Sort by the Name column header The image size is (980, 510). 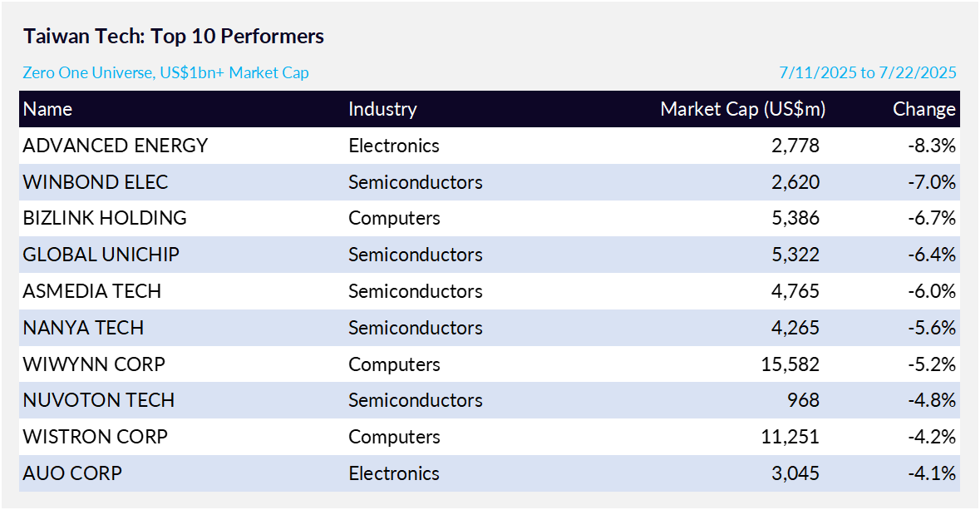[x=47, y=109]
